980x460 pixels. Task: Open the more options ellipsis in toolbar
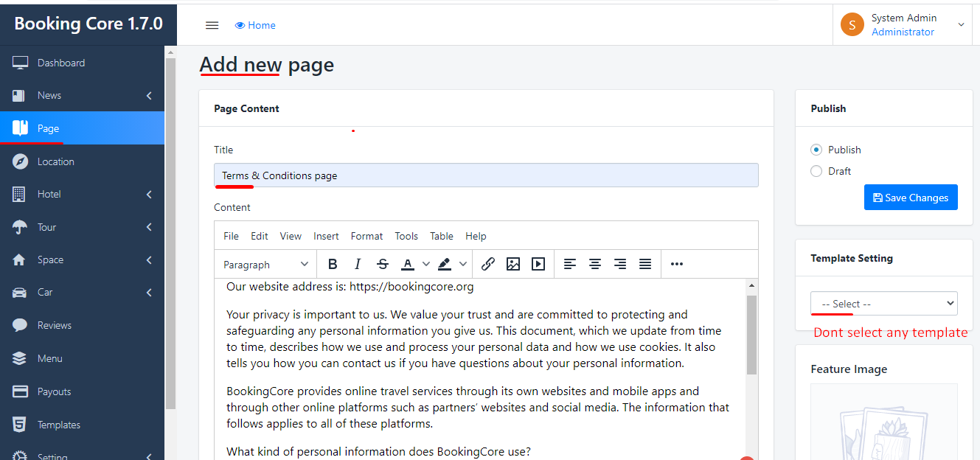tap(677, 264)
